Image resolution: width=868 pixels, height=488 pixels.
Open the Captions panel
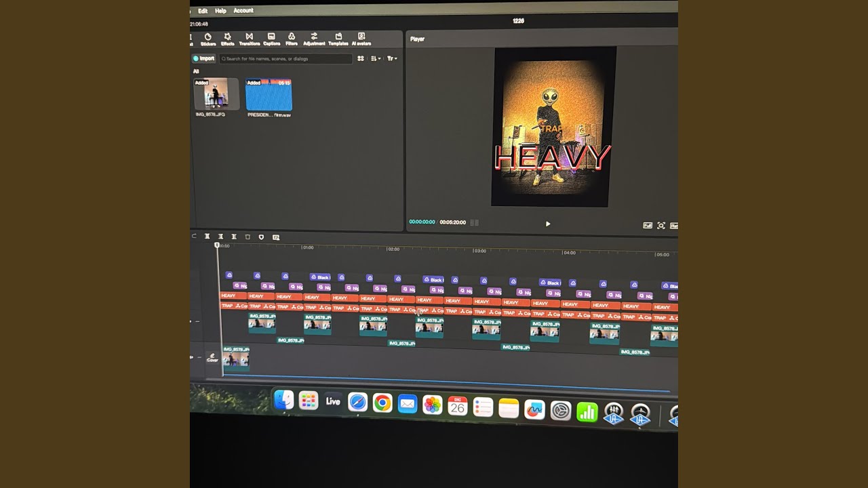(x=271, y=39)
